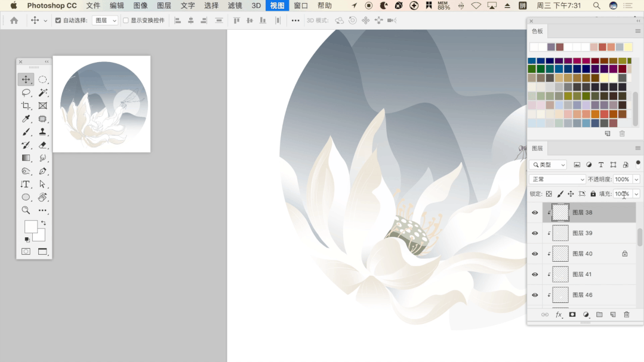Select the Move tool in toolbox

[x=26, y=79]
